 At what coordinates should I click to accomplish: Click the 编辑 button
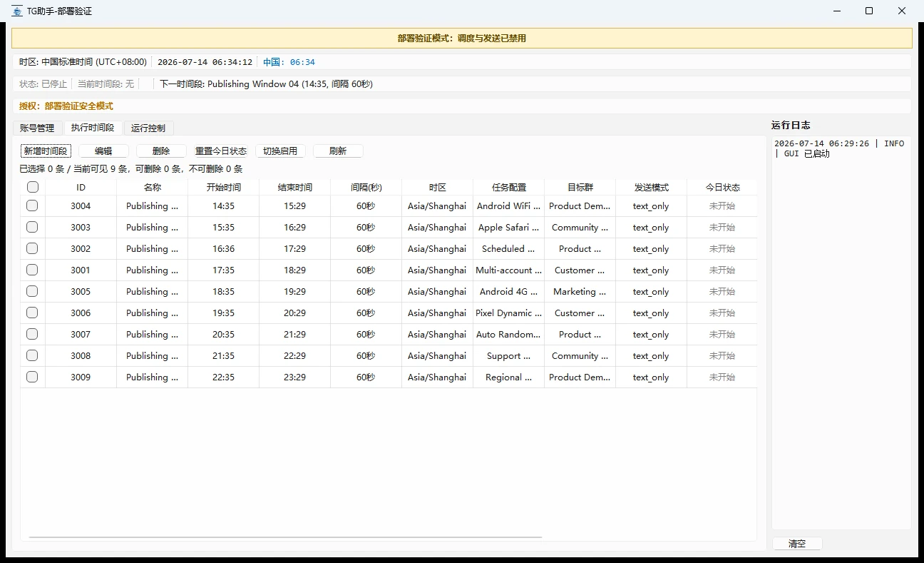point(103,151)
